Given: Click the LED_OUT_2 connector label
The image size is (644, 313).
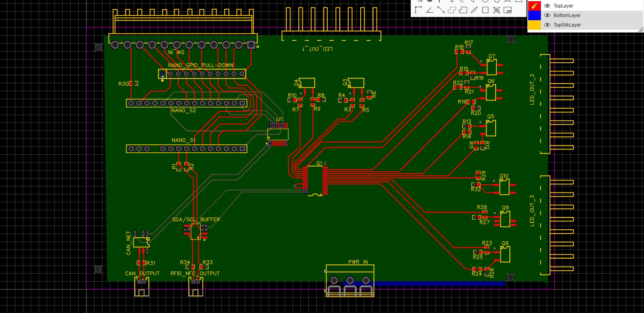Looking at the screenshot, I should pyautogui.click(x=532, y=89).
